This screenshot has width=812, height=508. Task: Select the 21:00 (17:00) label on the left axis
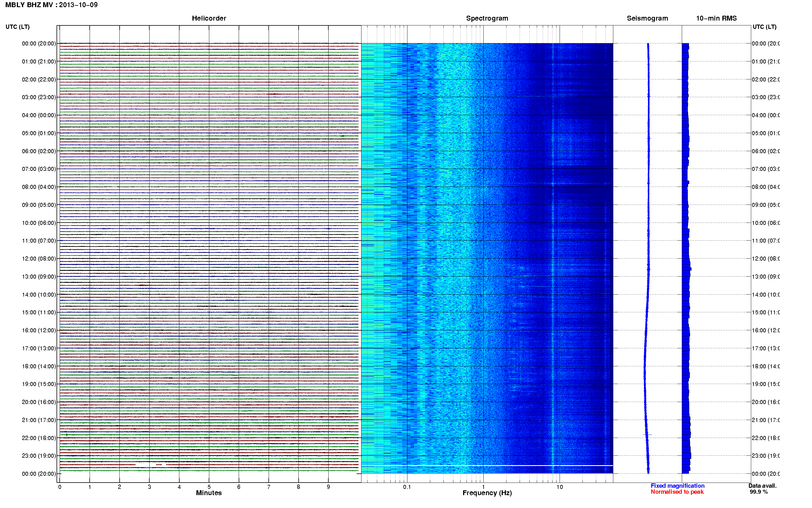39,420
